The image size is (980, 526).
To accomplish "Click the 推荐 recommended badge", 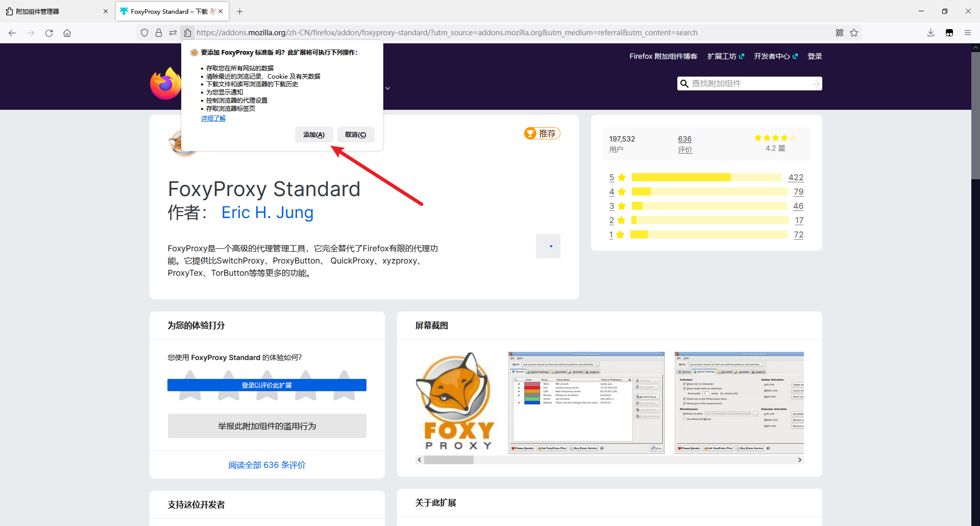I will pyautogui.click(x=542, y=133).
